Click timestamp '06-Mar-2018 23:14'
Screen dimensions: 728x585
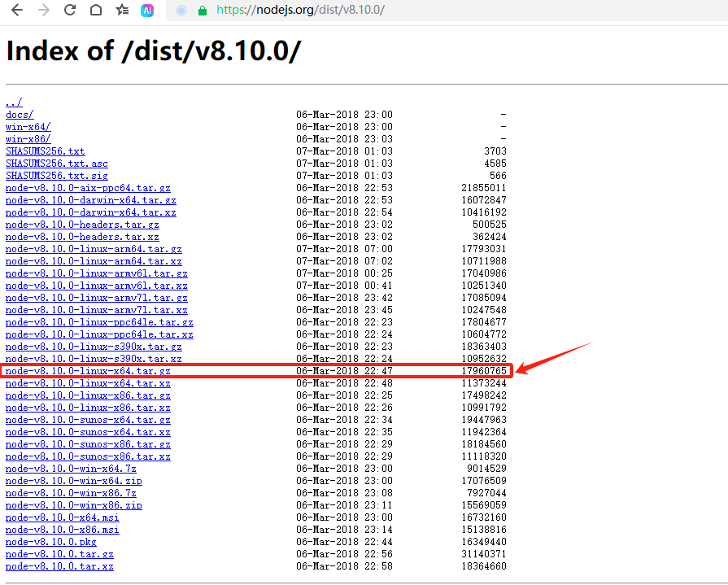[x=345, y=530]
